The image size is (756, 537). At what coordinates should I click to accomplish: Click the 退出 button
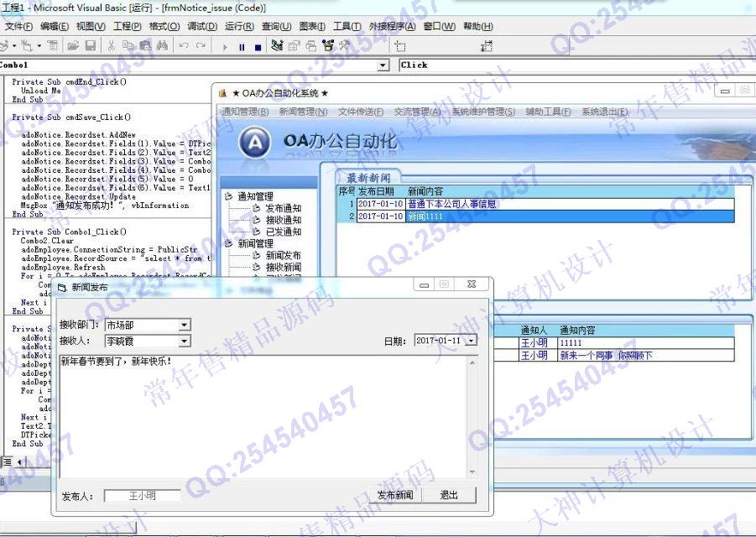click(x=449, y=495)
